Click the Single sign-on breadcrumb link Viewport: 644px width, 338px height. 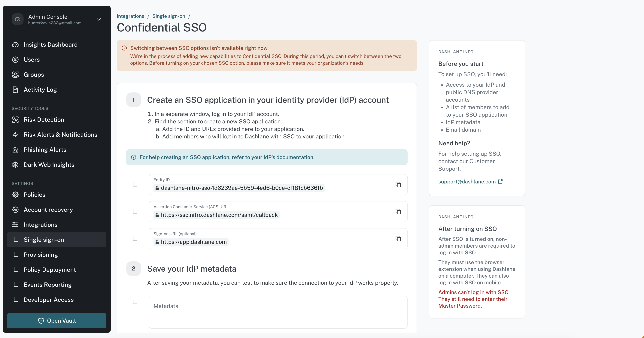[x=169, y=16]
